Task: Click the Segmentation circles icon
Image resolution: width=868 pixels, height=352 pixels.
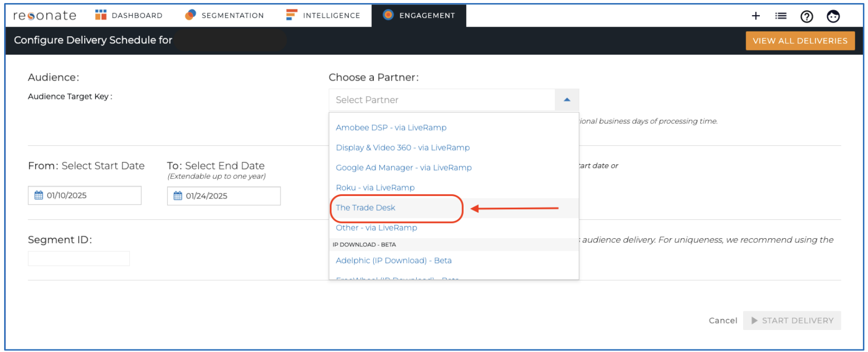Action: click(190, 15)
